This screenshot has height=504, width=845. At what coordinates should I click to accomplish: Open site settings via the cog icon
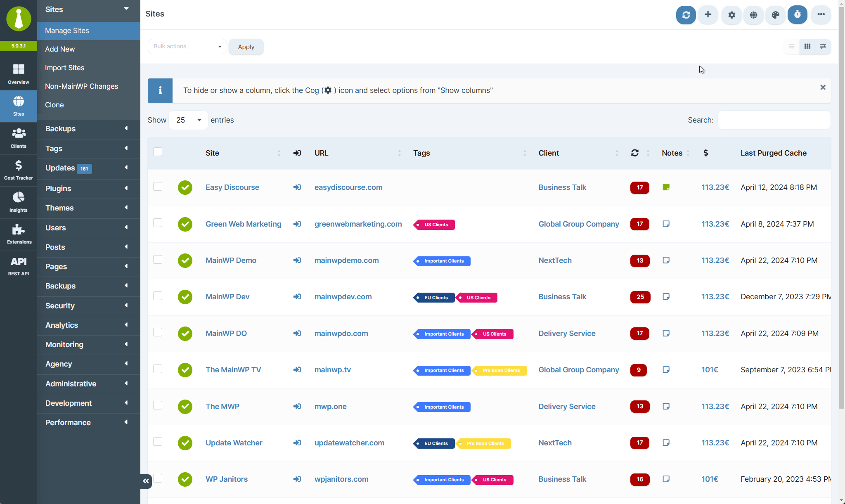coord(731,14)
